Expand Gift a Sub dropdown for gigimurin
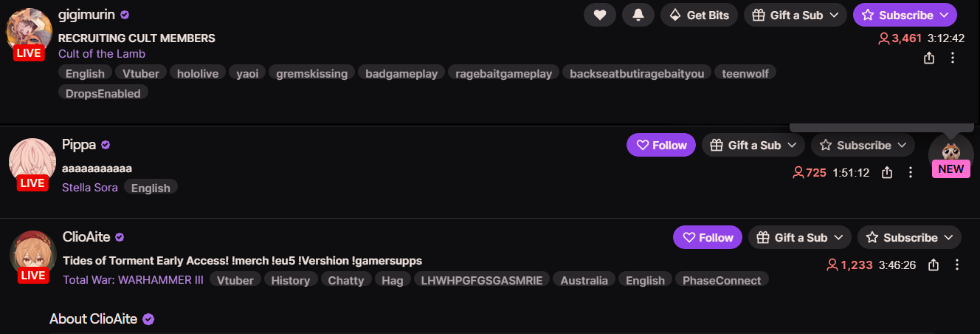This screenshot has width=980, height=334. [796, 15]
